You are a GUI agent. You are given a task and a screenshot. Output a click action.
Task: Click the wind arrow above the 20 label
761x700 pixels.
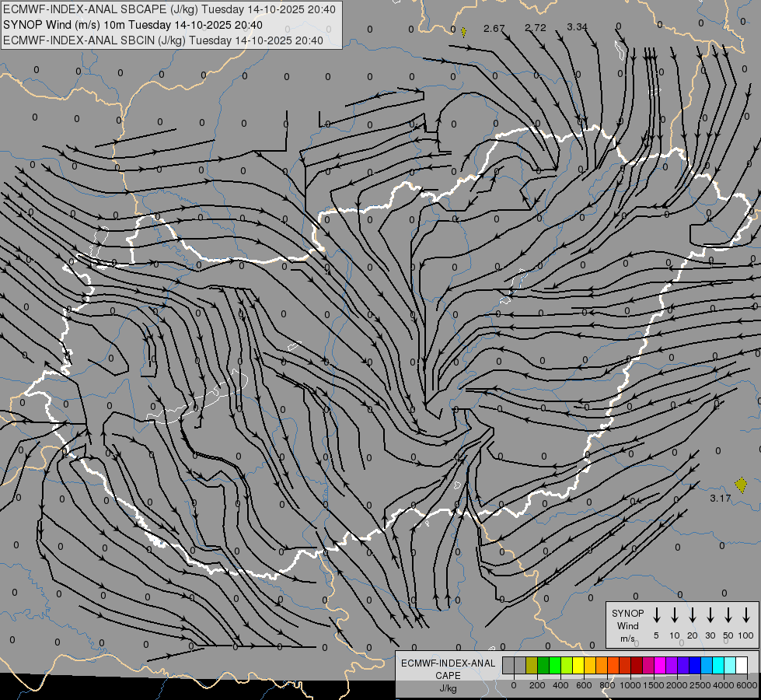tap(692, 615)
